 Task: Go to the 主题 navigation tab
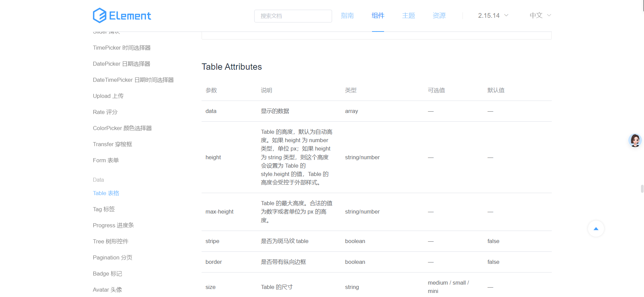tap(408, 15)
